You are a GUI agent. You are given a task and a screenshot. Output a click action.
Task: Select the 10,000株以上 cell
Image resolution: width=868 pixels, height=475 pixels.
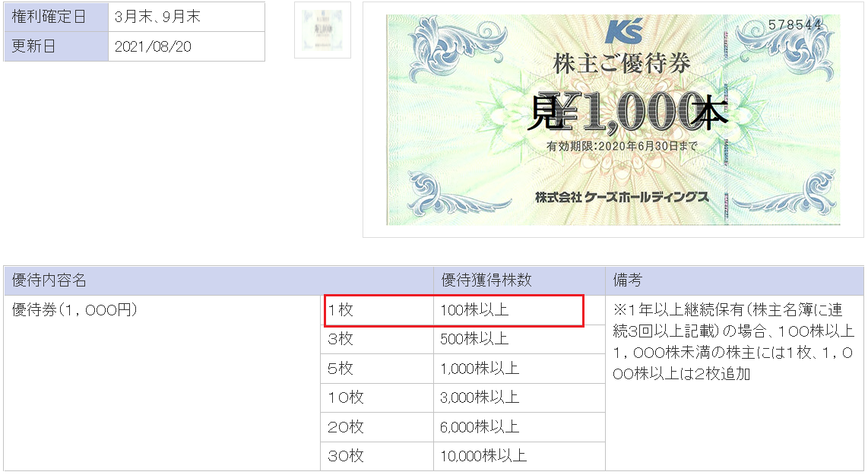pos(519,456)
